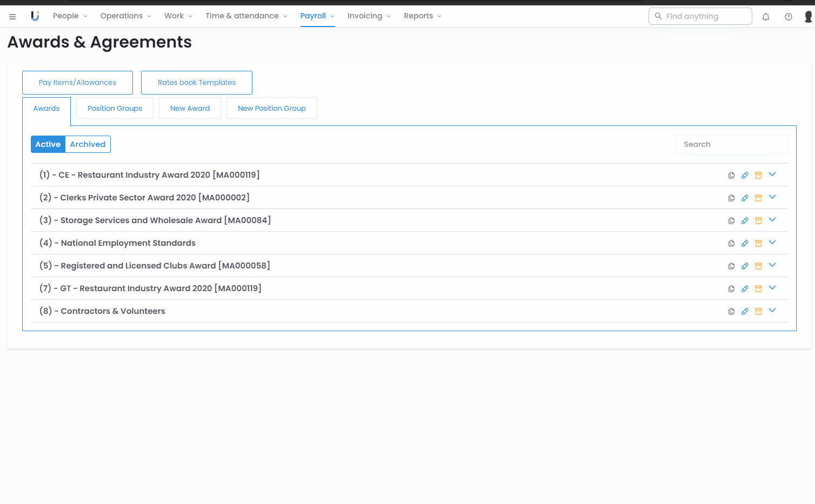The height and width of the screenshot is (504, 815).
Task: Expand the GT - Restaurant Industry Award row
Action: 772,288
